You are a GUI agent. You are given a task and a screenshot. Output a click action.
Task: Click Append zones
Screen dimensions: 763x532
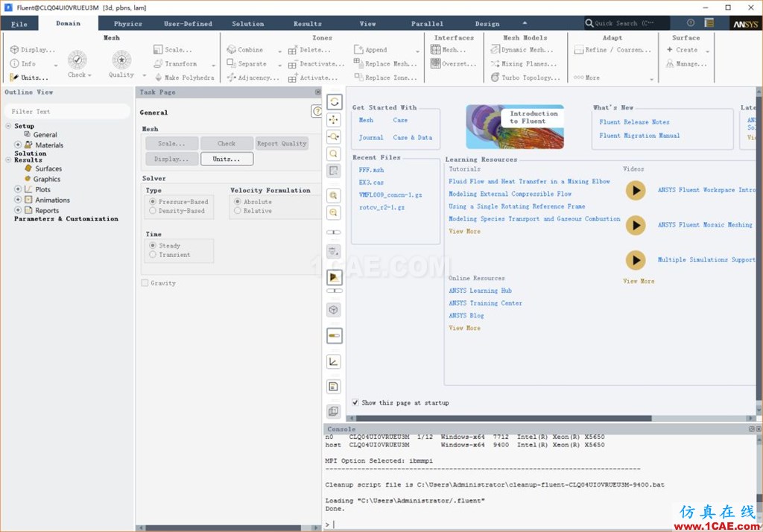point(370,50)
